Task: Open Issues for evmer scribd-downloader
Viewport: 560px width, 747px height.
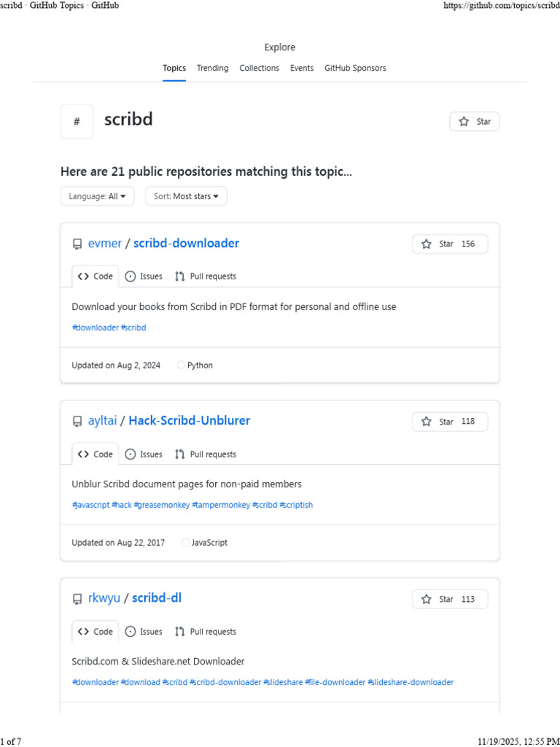Action: coord(144,276)
